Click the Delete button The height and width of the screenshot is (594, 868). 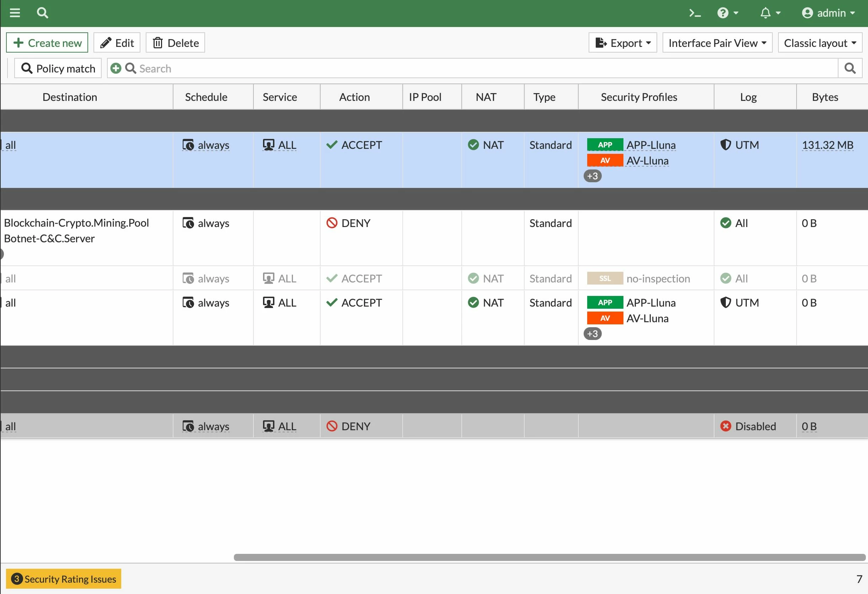[x=175, y=43]
